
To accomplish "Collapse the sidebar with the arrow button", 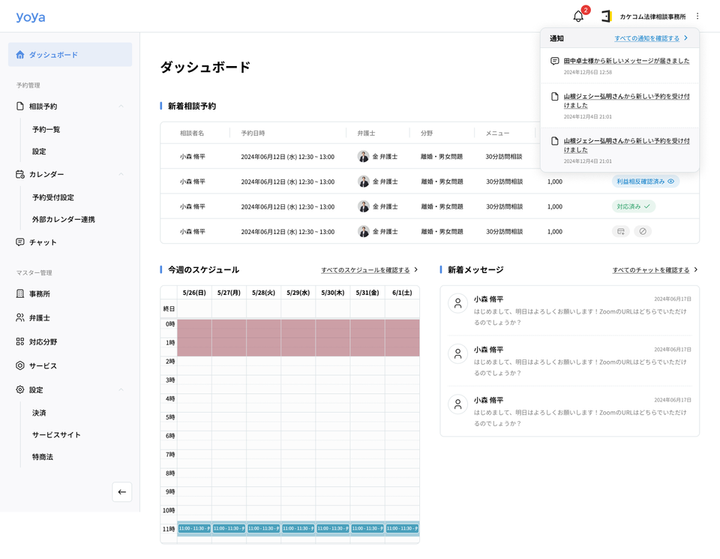I will (122, 491).
